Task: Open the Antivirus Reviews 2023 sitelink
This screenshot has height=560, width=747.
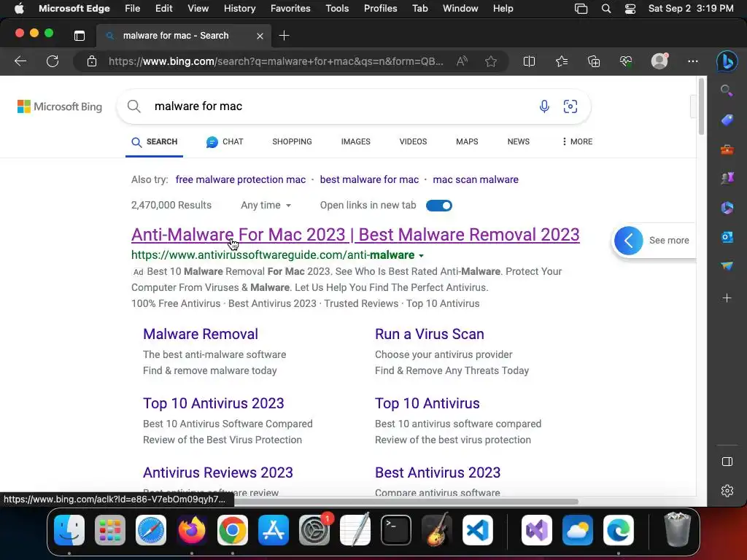Action: coord(217,472)
